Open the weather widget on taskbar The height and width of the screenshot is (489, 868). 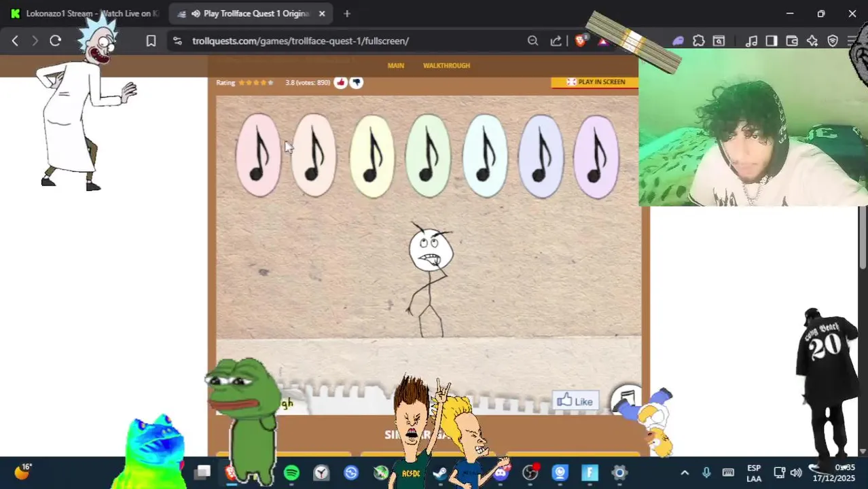pos(22,472)
